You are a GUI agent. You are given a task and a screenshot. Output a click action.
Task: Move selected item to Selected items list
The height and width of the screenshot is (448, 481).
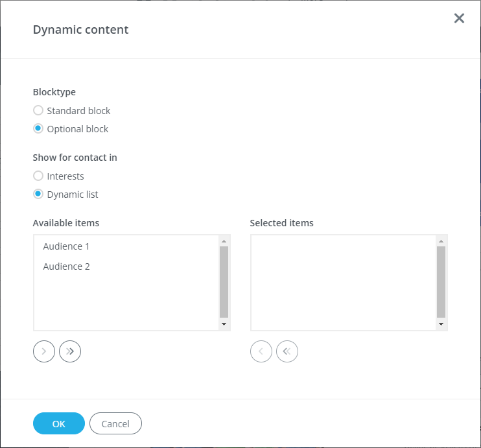click(x=44, y=351)
